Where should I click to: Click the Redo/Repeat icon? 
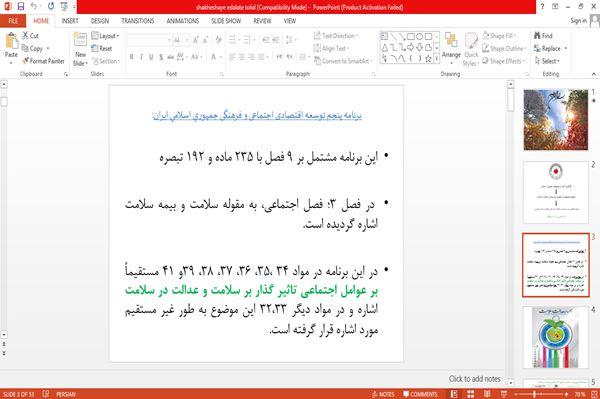(51, 6)
